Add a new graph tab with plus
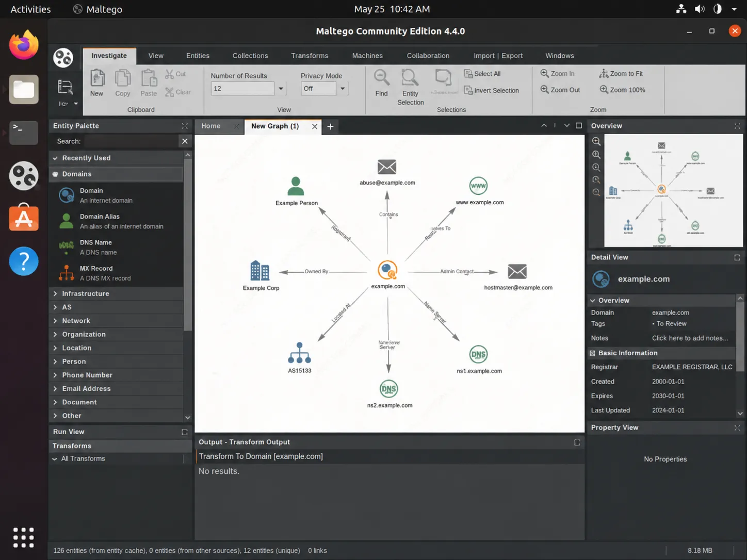 click(330, 126)
